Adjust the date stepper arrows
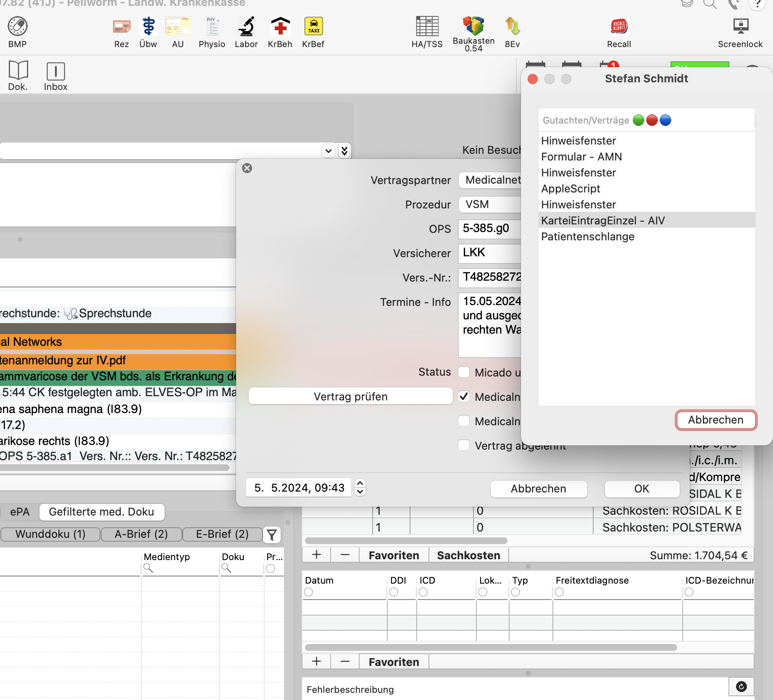 [x=360, y=488]
